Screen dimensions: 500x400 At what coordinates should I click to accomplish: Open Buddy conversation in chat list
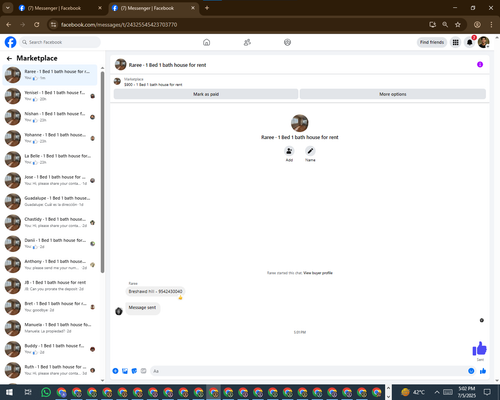tap(50, 349)
